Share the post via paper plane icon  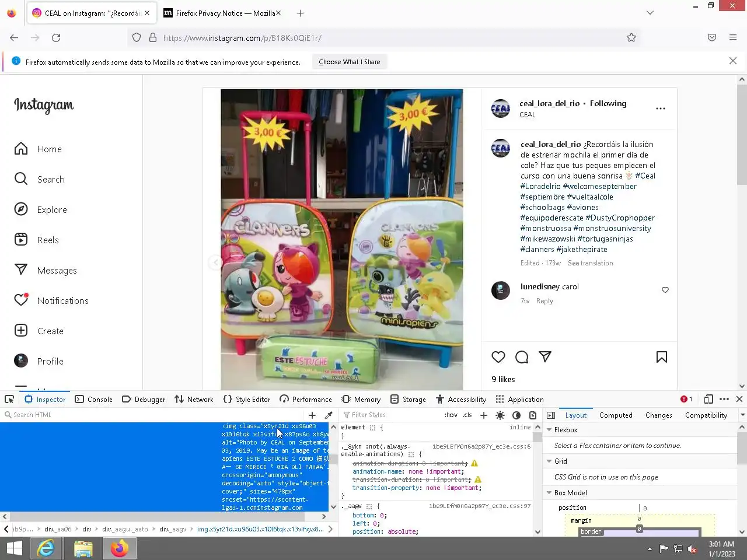[x=545, y=357]
